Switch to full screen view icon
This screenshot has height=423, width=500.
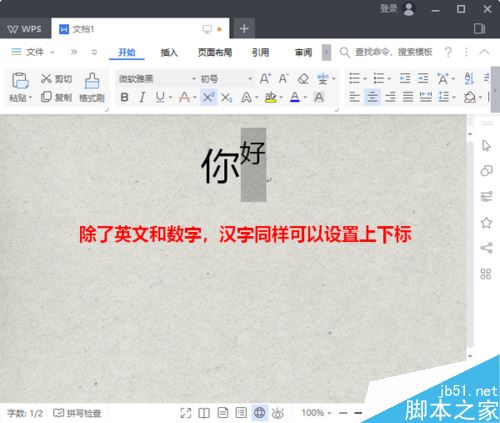186,413
